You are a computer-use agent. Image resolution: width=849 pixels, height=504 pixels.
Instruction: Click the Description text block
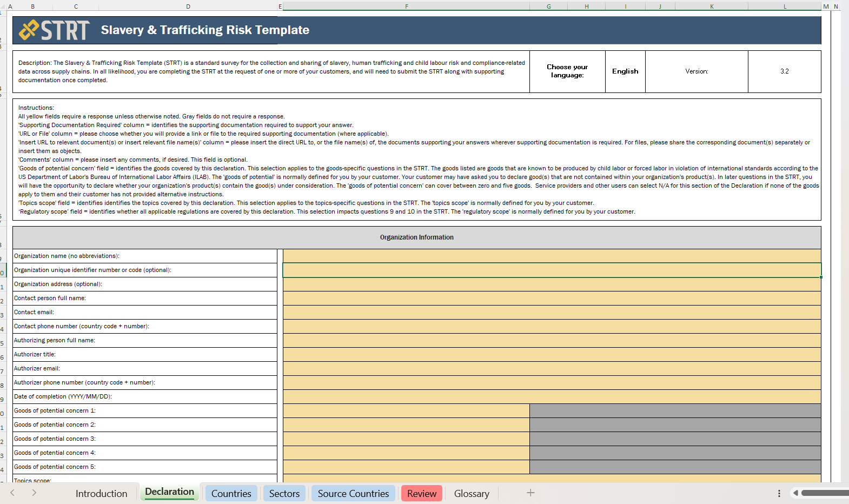[x=271, y=71]
